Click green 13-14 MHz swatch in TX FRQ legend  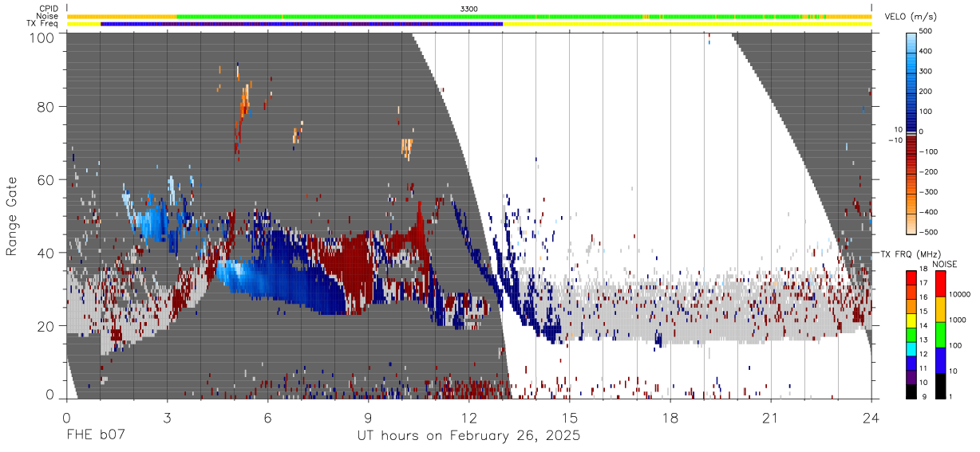[911, 334]
